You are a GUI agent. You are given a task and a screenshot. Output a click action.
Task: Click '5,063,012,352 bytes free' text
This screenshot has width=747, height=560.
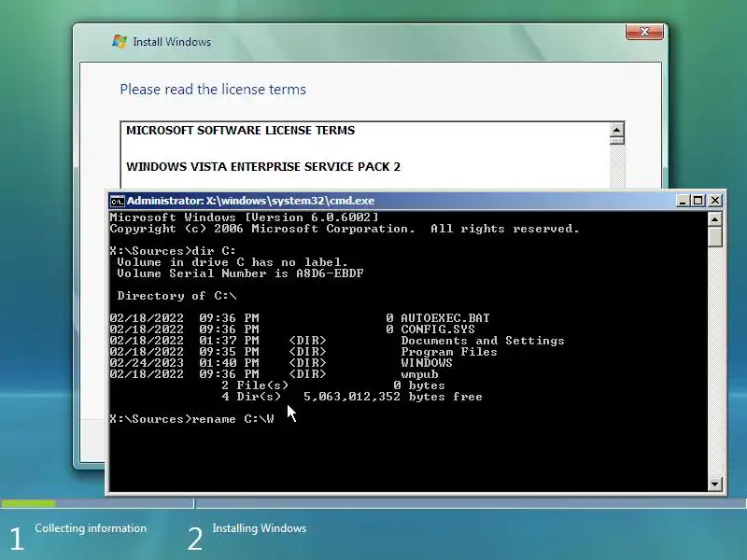(392, 397)
